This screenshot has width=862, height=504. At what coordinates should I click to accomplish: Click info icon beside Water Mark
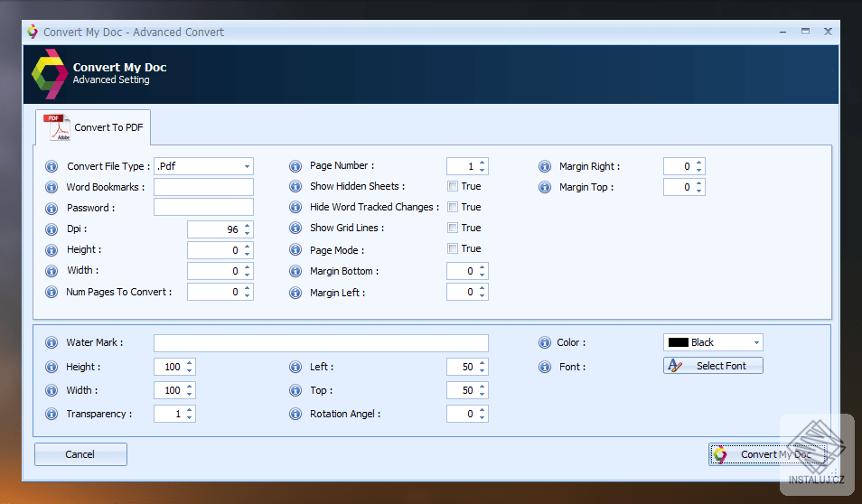[x=52, y=343]
